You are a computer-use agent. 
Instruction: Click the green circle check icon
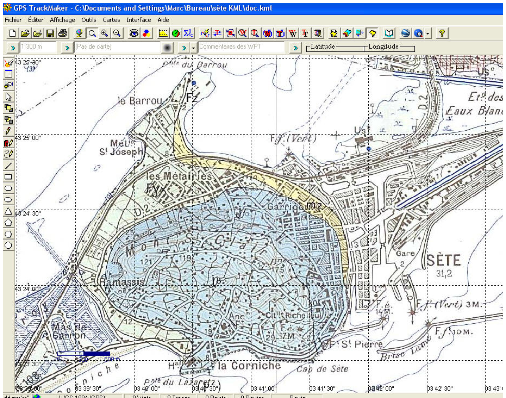coord(176,33)
